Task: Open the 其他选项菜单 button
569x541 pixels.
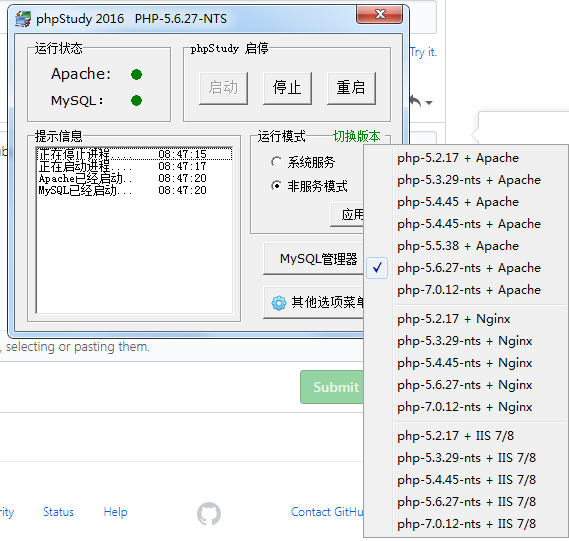Action: (313, 303)
